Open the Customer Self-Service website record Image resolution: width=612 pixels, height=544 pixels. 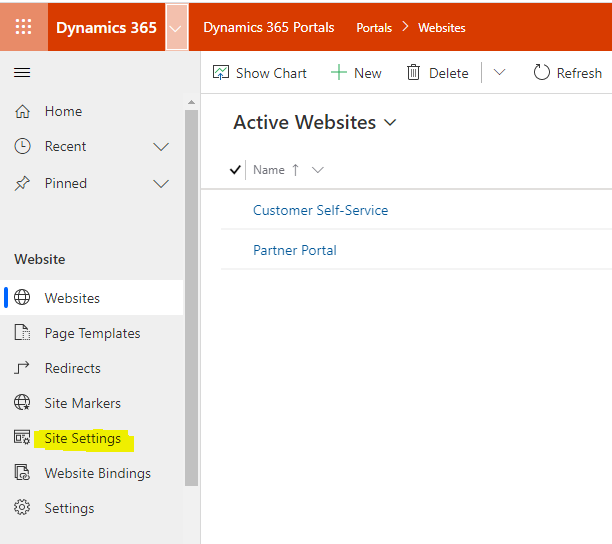point(320,210)
